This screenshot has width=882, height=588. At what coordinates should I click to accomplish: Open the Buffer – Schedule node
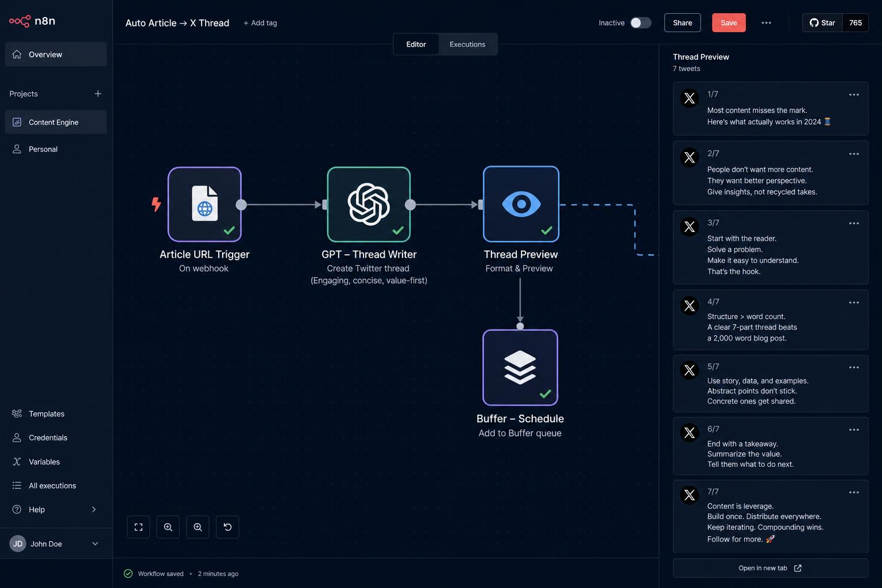[520, 367]
